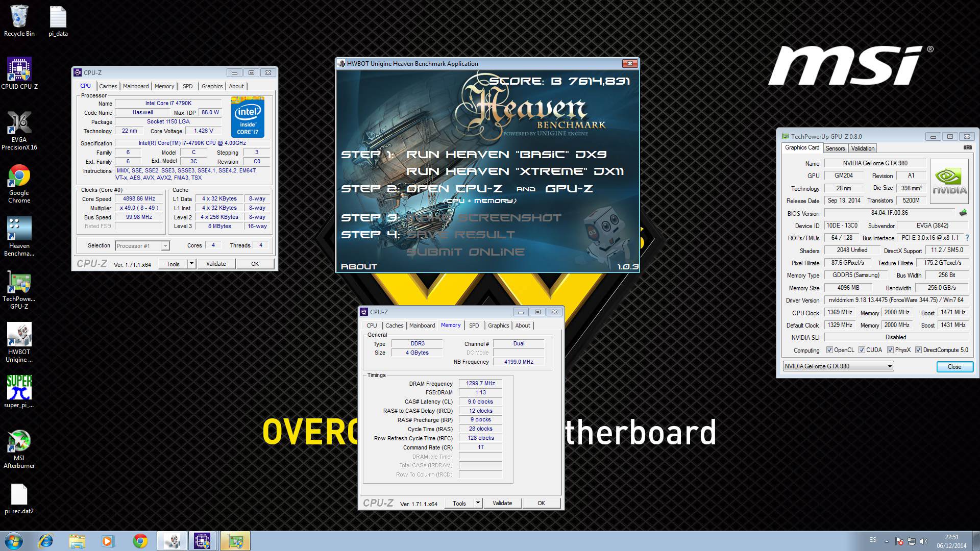Run Heaven "Xtreme" DX11 benchmark

515,171
